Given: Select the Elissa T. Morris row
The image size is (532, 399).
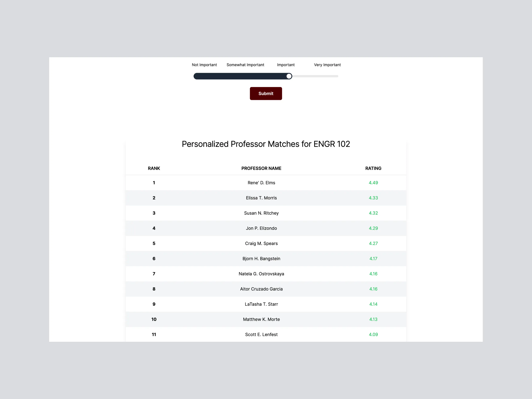Looking at the screenshot, I should point(261,198).
